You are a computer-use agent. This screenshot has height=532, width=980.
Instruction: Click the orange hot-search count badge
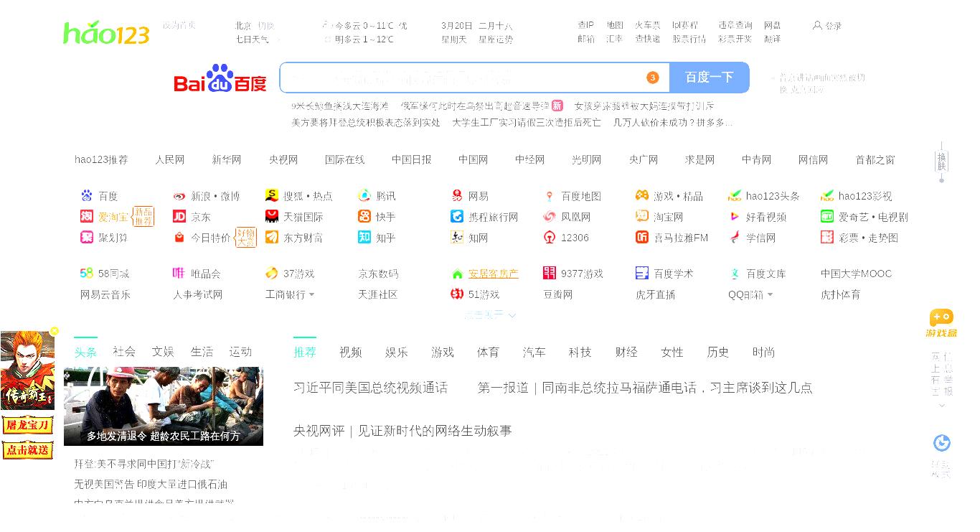pos(652,78)
